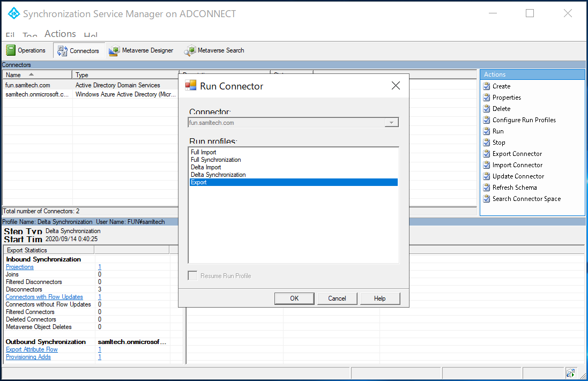Image resolution: width=588 pixels, height=381 pixels.
Task: Click the Create action icon
Action: coord(487,86)
